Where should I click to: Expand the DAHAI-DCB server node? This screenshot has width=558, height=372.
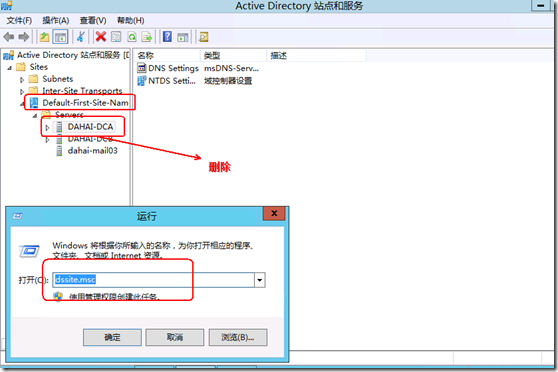coord(47,140)
